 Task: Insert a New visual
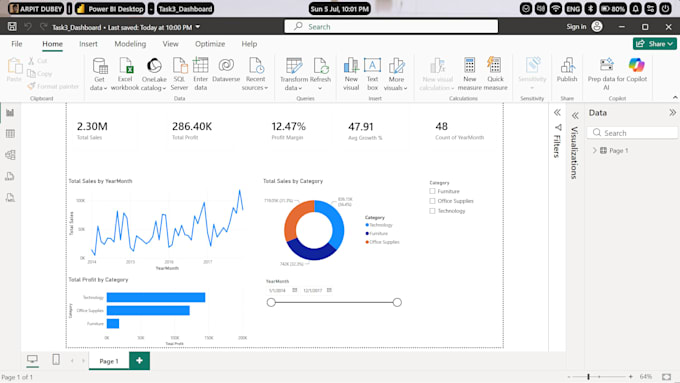[x=351, y=74]
